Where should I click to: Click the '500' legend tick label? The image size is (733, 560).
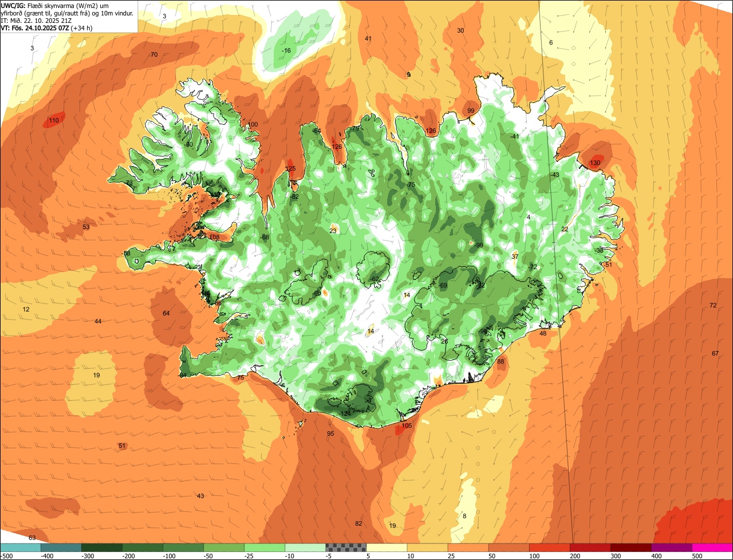[x=697, y=555]
